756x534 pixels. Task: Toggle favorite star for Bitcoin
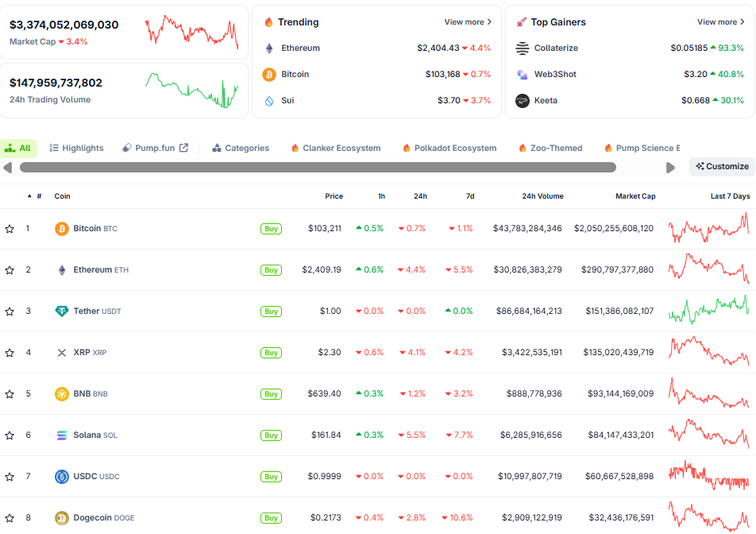click(x=10, y=229)
